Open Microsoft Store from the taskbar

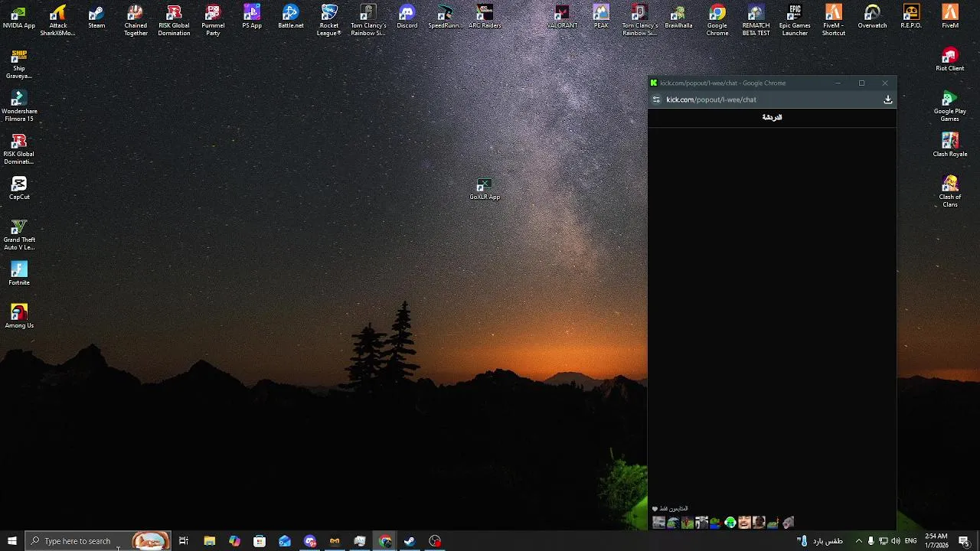(260, 541)
